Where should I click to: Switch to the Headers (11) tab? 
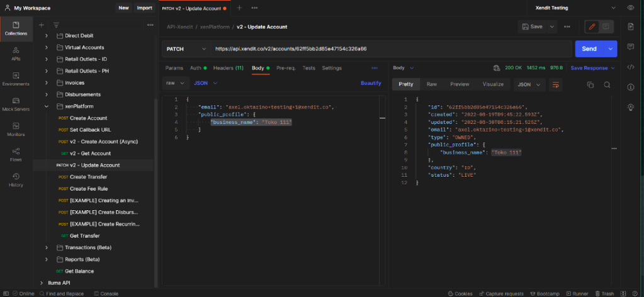pyautogui.click(x=228, y=68)
